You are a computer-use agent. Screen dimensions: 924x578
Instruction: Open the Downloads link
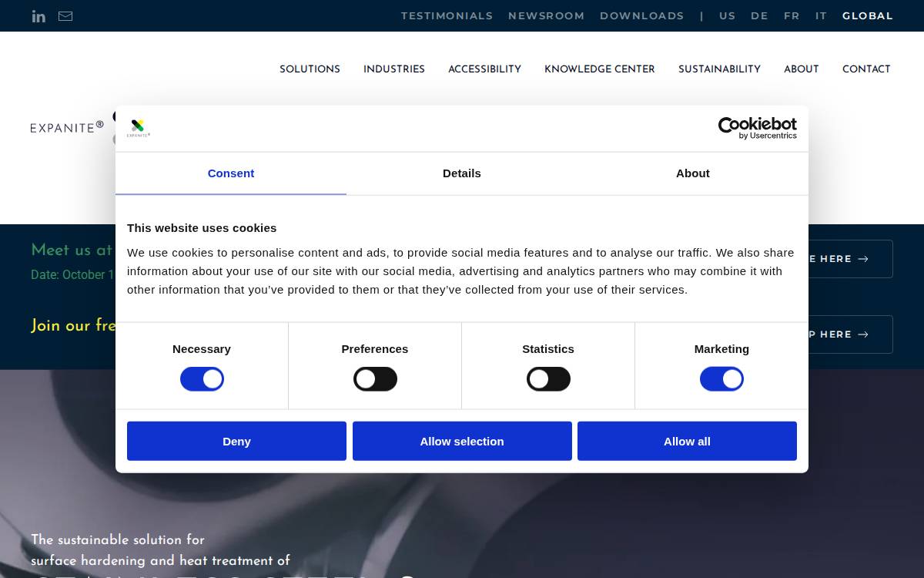coord(641,15)
